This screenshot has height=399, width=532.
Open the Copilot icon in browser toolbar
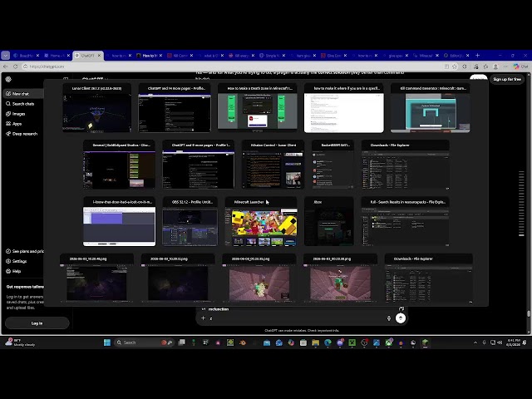point(520,66)
